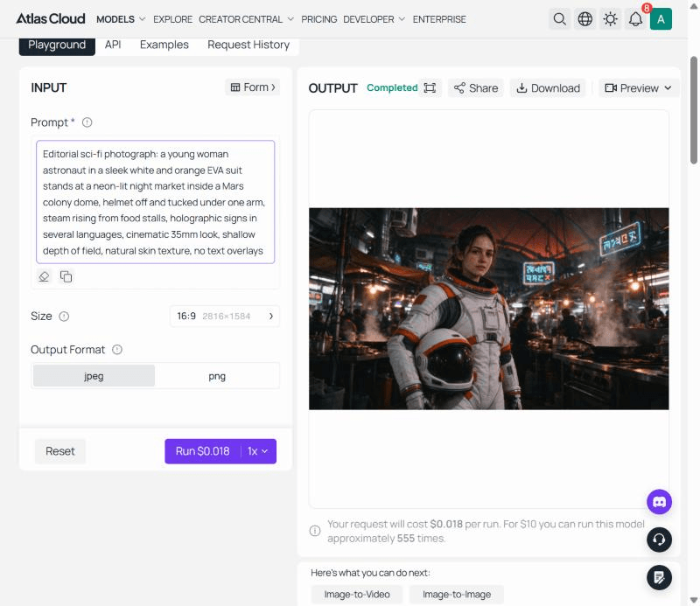700x606 pixels.
Task: Open the feedback note button
Action: pyautogui.click(x=659, y=577)
